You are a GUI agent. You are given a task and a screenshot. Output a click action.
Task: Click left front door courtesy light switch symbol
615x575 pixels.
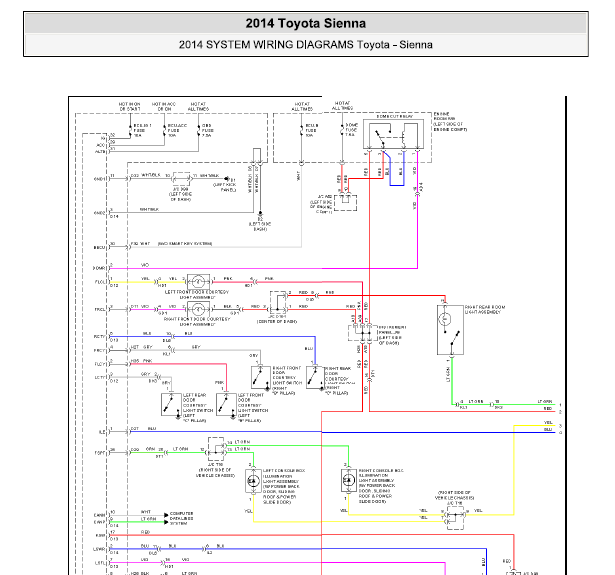(226, 404)
